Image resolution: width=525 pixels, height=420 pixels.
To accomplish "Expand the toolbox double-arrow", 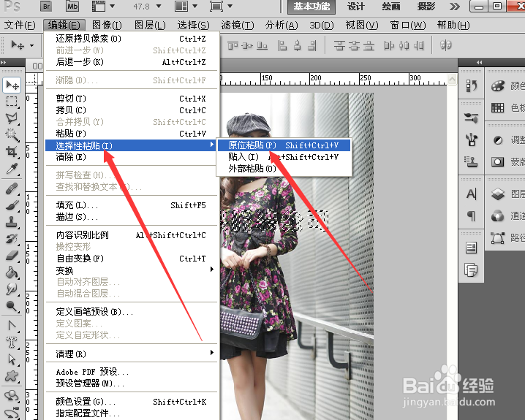I will tap(4, 63).
